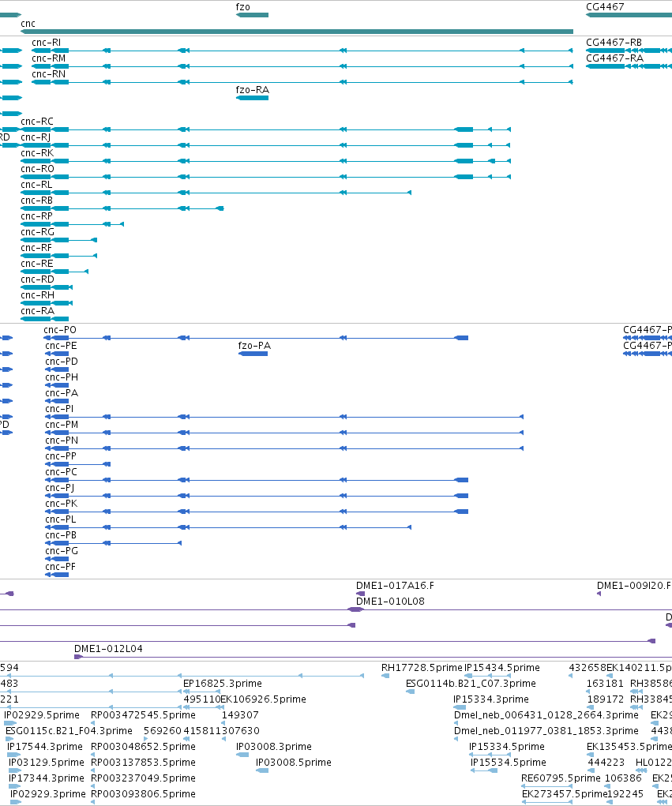
Task: Open the cnc-RK transcript label
Action: [37, 153]
